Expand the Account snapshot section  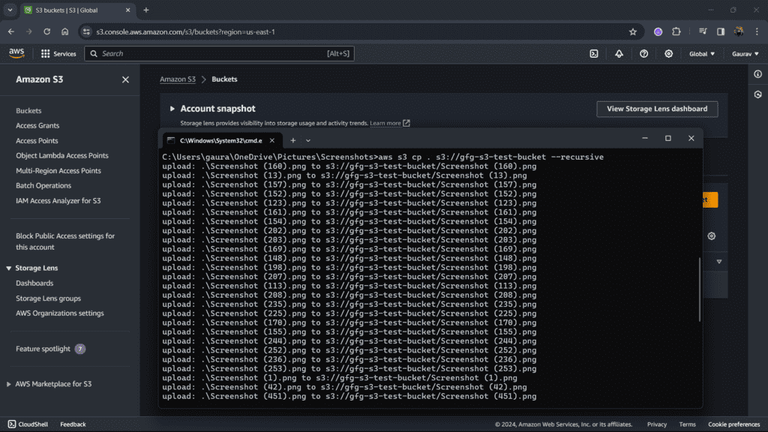172,108
